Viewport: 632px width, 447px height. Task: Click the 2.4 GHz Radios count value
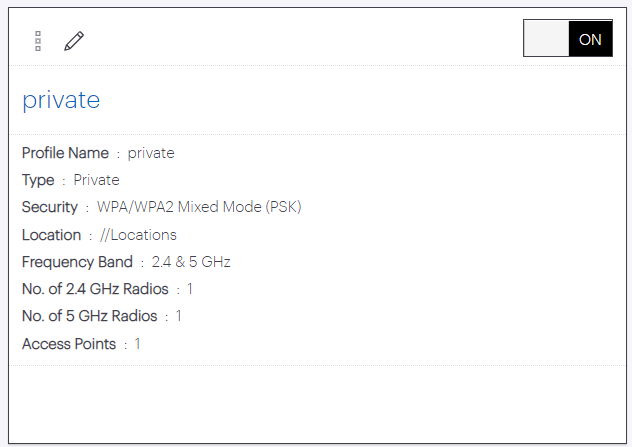point(190,289)
